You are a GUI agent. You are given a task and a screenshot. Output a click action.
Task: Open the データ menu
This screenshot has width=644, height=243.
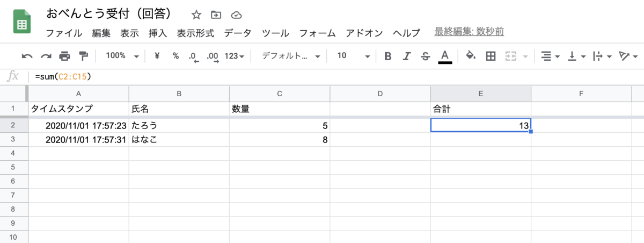(x=238, y=33)
